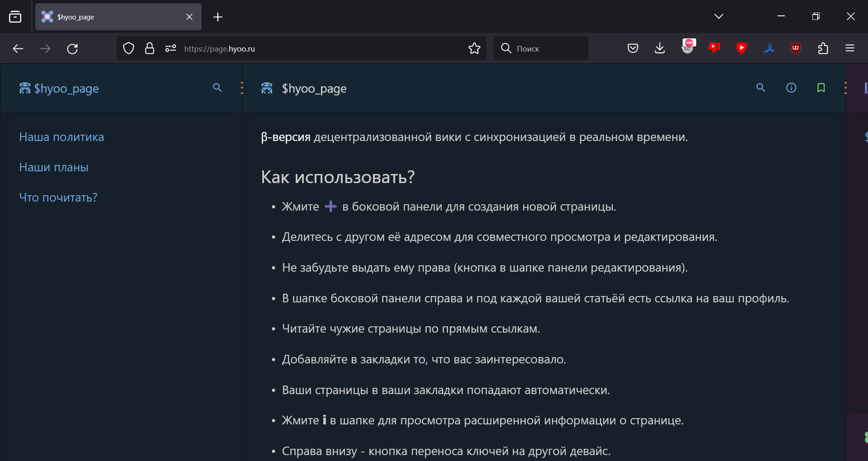Go back using the browser back arrow

click(18, 48)
